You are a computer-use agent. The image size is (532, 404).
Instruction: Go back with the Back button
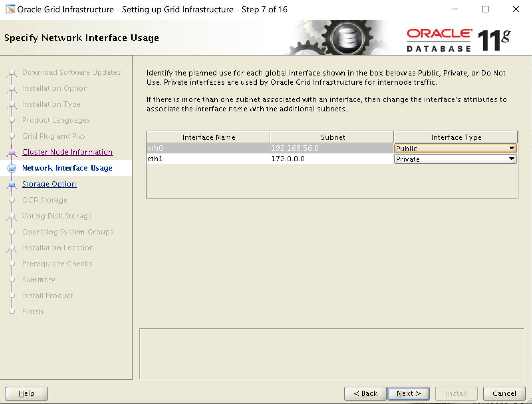[365, 393]
